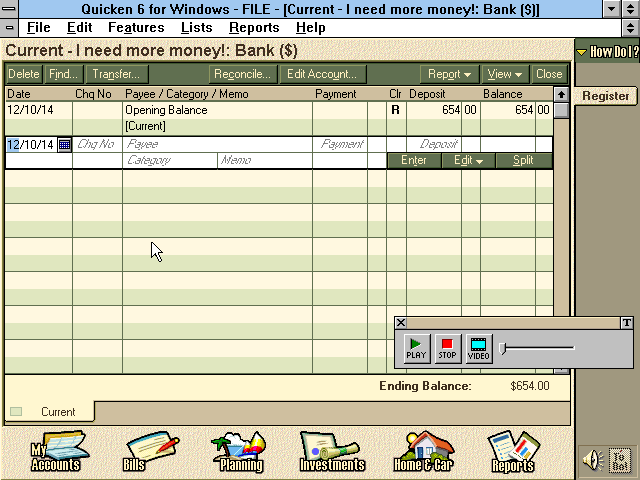Click the Transfer... button

coord(117,74)
